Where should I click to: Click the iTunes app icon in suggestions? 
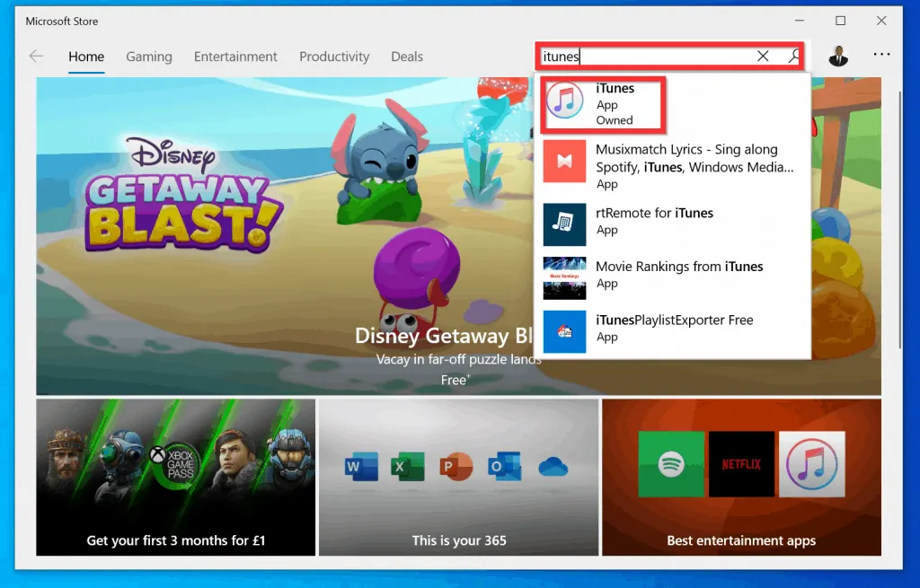tap(565, 101)
